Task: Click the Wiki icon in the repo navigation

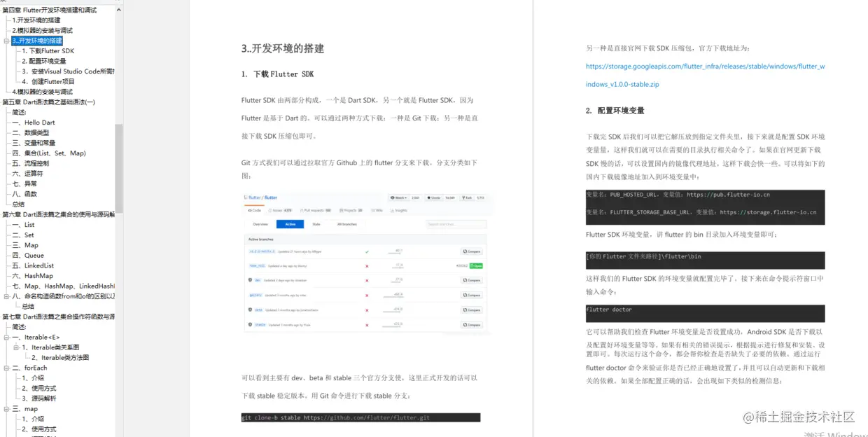Action: (372, 211)
